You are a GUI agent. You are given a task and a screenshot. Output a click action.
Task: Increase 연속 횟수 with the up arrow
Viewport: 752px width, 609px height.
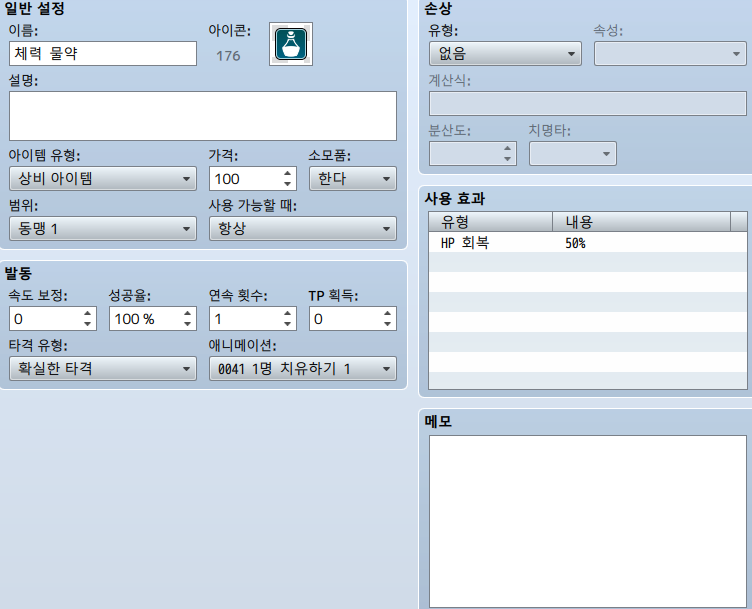(287, 314)
